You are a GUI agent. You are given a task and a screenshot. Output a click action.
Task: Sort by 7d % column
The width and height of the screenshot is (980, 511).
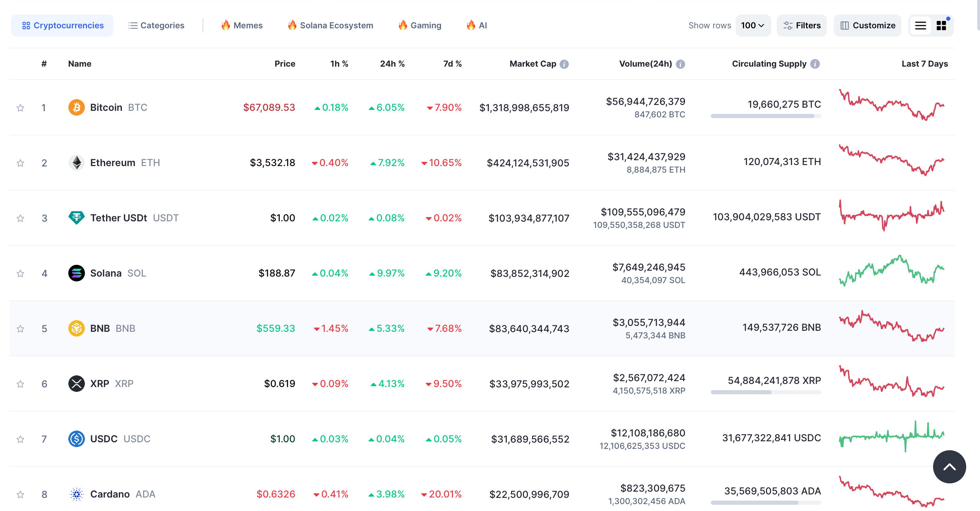452,64
